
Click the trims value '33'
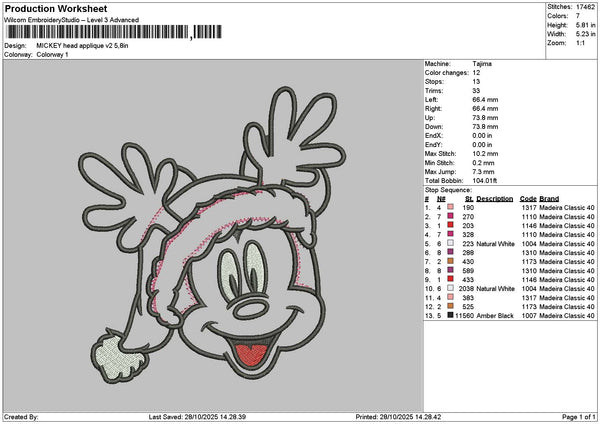[x=476, y=91]
